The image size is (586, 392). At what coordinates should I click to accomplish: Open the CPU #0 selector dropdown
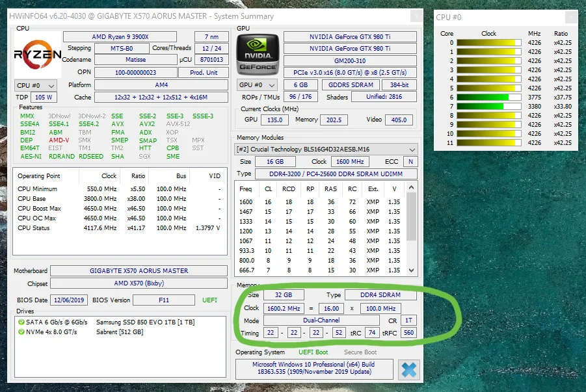point(36,86)
